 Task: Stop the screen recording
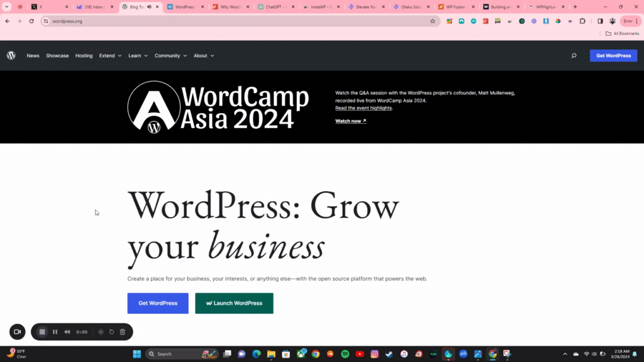pos(42,332)
